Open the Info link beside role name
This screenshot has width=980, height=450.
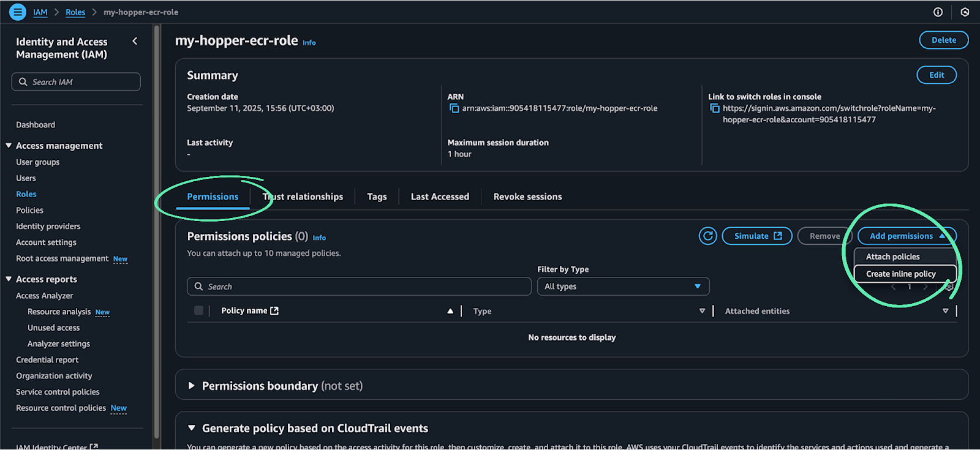[x=309, y=42]
